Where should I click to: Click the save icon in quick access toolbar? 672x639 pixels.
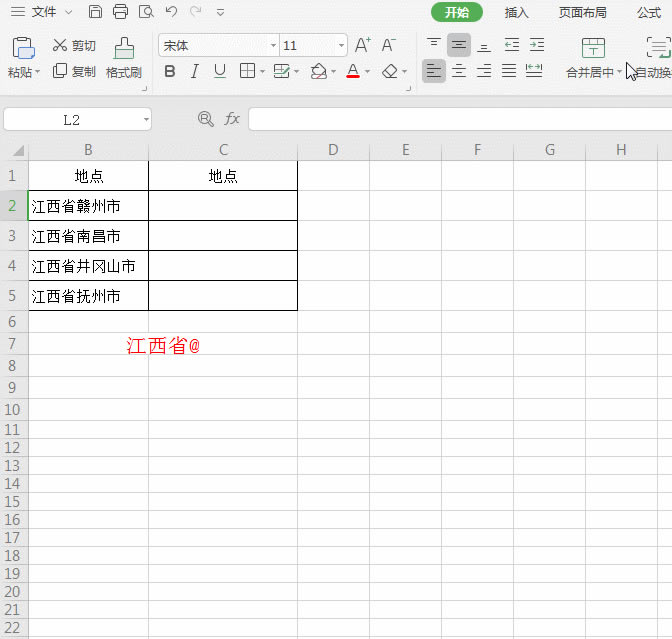pyautogui.click(x=95, y=12)
